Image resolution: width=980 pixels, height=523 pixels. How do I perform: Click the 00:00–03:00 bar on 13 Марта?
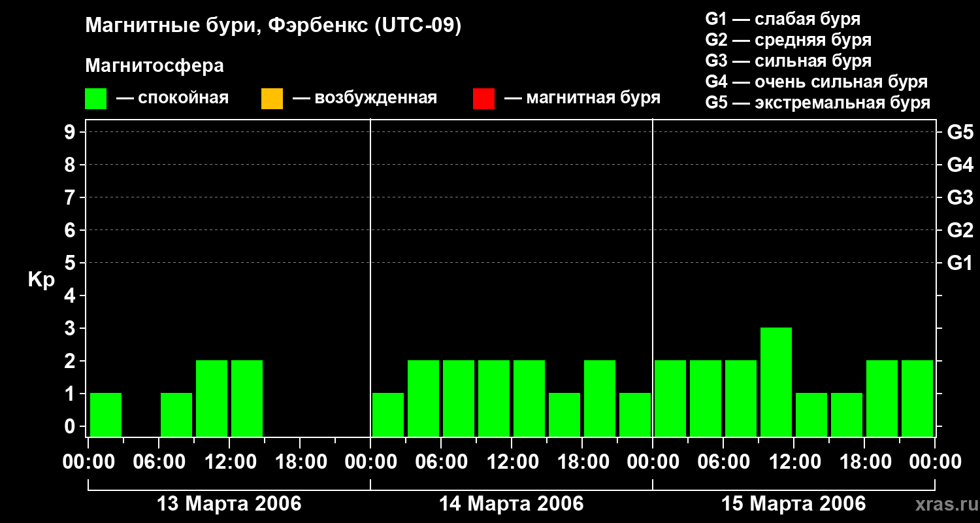(106, 414)
